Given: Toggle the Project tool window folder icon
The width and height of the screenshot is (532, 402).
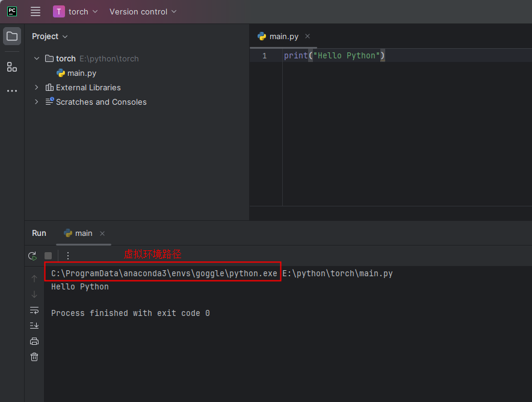Looking at the screenshot, I should [x=12, y=36].
